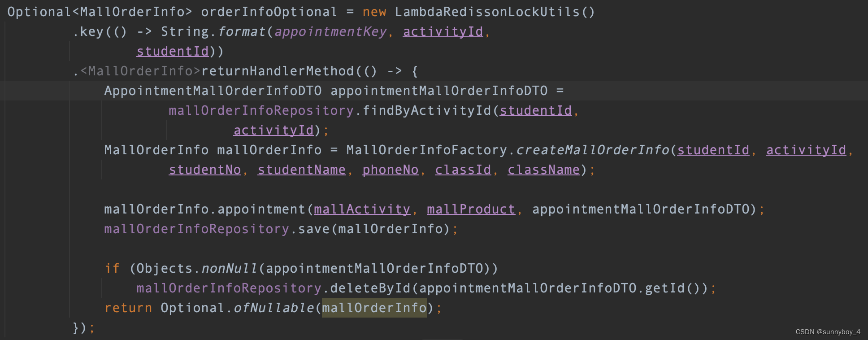Click the 'if' keyword
The height and width of the screenshot is (340, 868).
pos(112,268)
